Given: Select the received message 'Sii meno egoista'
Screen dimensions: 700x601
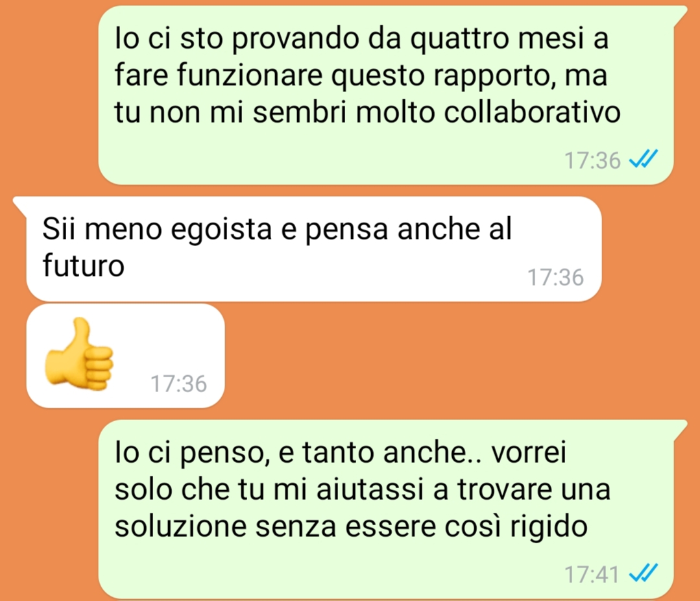Looking at the screenshot, I should pos(314,249).
